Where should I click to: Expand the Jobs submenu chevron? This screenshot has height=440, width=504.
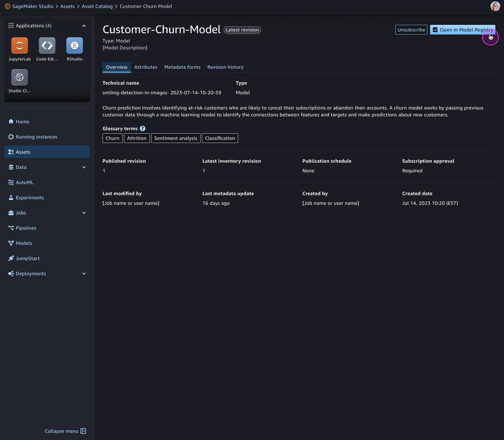pyautogui.click(x=84, y=213)
